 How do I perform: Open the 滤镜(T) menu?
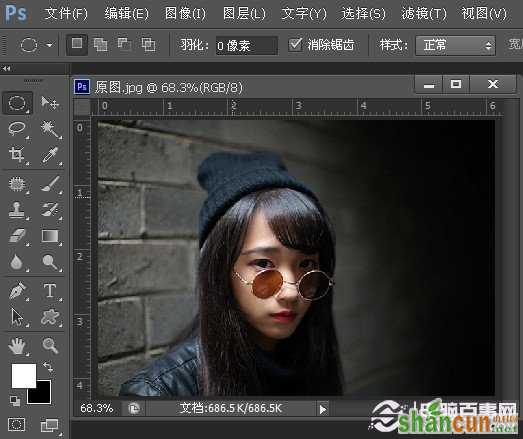point(424,14)
